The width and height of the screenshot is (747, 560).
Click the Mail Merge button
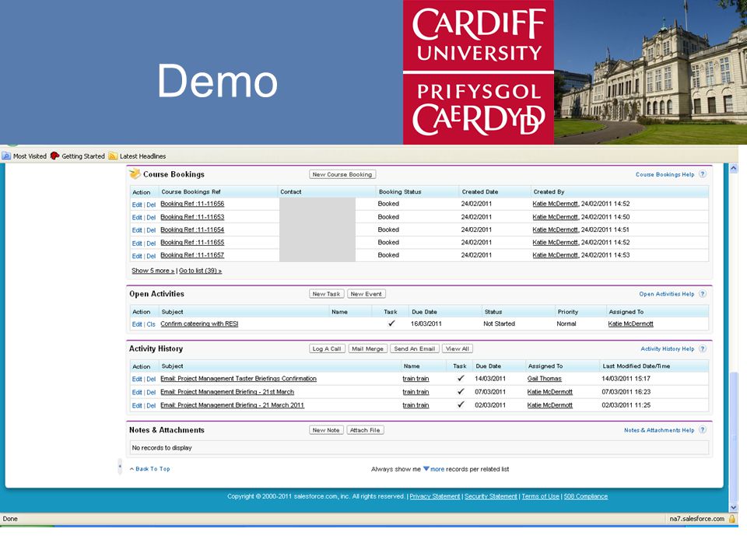click(368, 348)
